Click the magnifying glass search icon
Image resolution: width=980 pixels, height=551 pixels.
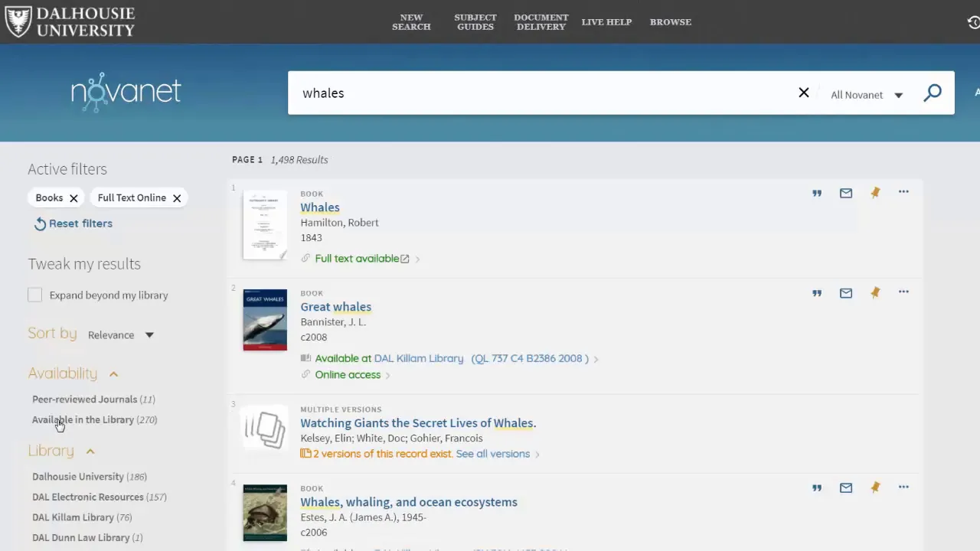pos(933,93)
